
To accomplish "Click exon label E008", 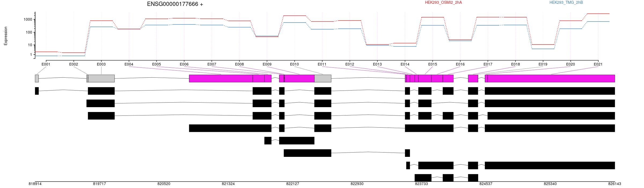I will pos(239,64).
